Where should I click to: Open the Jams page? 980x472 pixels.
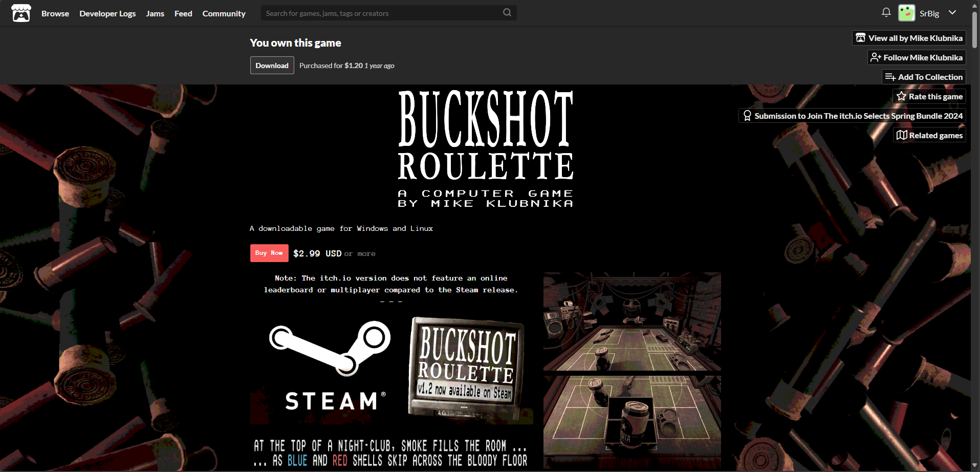(155, 13)
